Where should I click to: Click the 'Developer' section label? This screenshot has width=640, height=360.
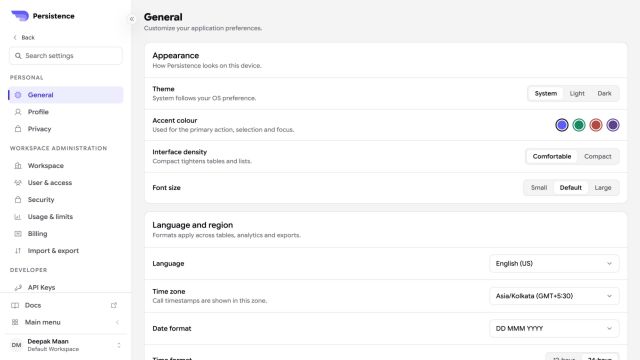(29, 270)
